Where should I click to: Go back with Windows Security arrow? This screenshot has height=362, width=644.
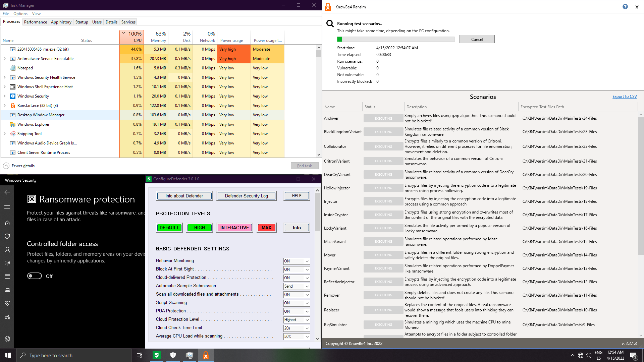pyautogui.click(x=7, y=192)
